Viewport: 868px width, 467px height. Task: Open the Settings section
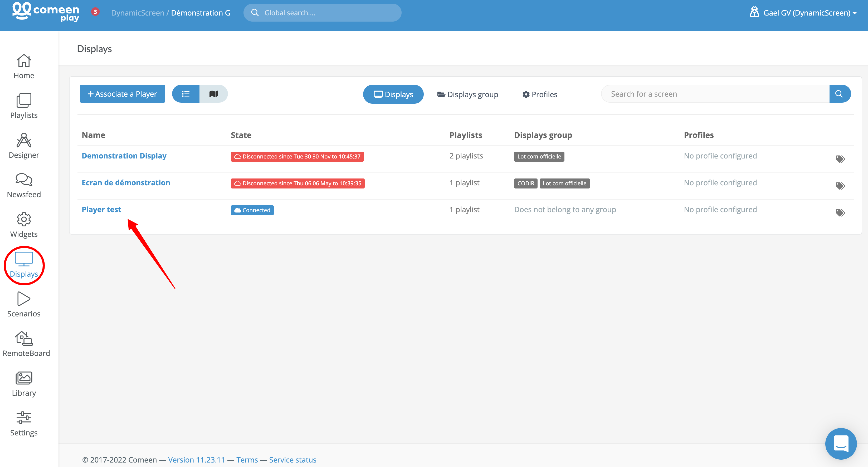coord(24,424)
